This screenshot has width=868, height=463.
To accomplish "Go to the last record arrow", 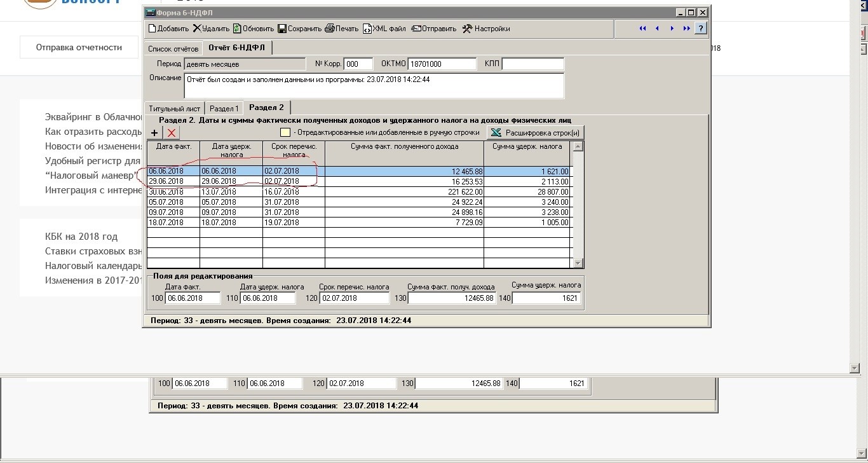I will coord(686,29).
